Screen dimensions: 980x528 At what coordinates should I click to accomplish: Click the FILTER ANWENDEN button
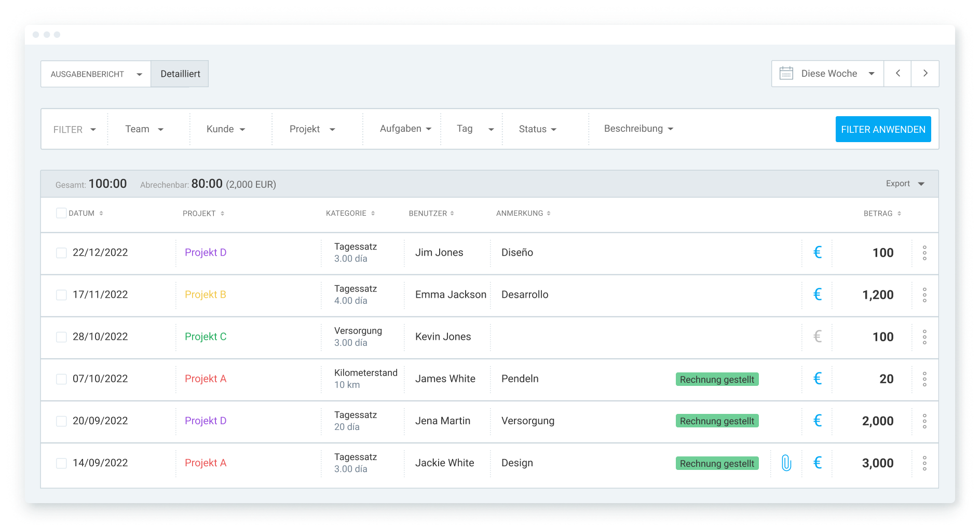883,129
